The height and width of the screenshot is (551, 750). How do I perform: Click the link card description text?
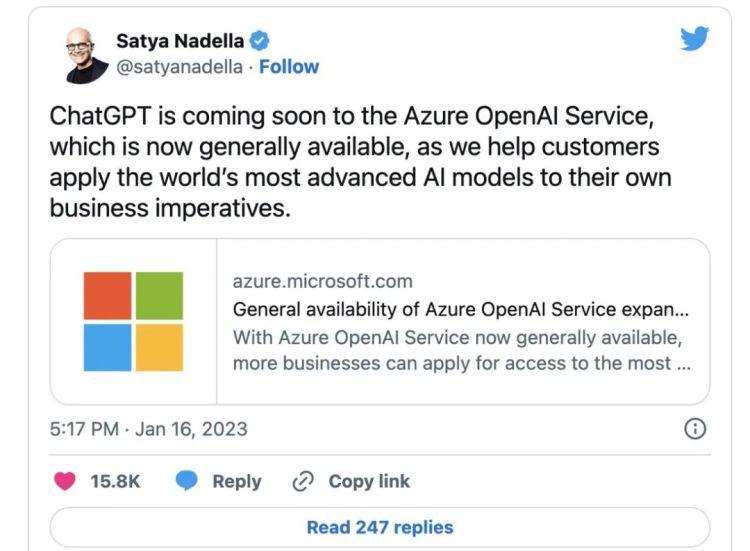460,350
